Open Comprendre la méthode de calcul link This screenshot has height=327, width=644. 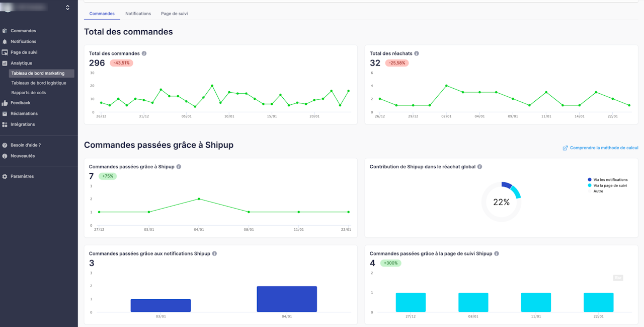[601, 148]
